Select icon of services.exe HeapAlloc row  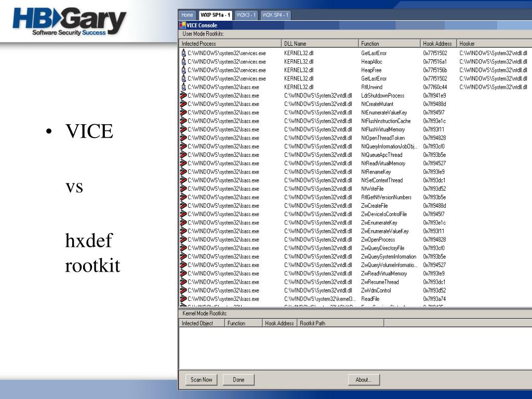183,61
